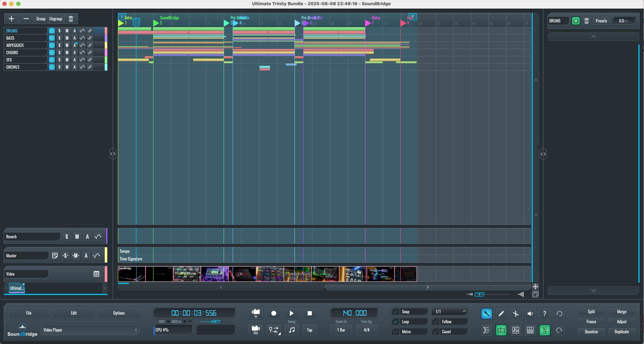Screen dimensions: 644x344
Task: Click the Record button
Action: coord(274,313)
